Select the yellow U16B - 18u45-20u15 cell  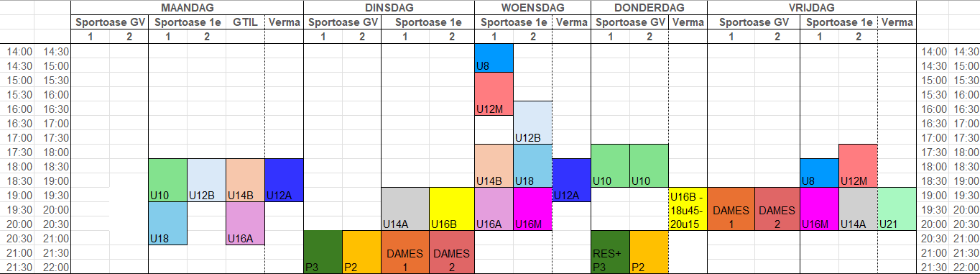point(688,209)
